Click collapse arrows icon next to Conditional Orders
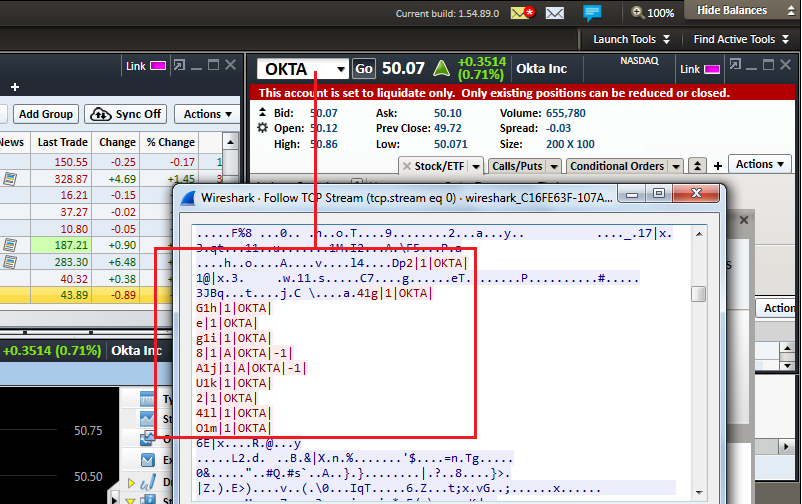The width and height of the screenshot is (802, 504). pyautogui.click(x=697, y=166)
